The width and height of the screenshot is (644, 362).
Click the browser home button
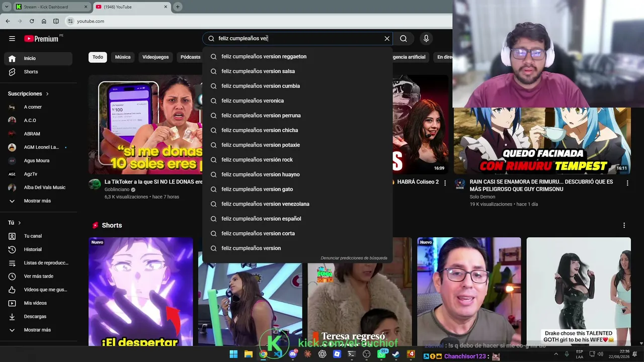(x=44, y=21)
